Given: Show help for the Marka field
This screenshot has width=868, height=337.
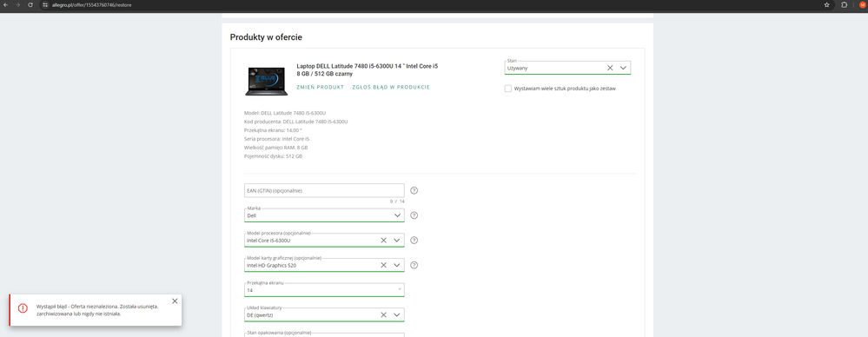Looking at the screenshot, I should pyautogui.click(x=414, y=215).
